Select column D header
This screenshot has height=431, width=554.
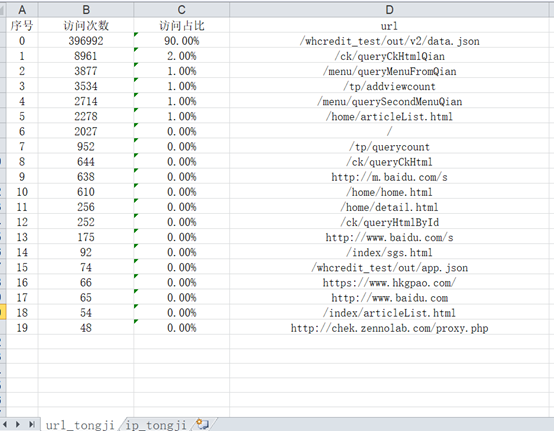389,10
